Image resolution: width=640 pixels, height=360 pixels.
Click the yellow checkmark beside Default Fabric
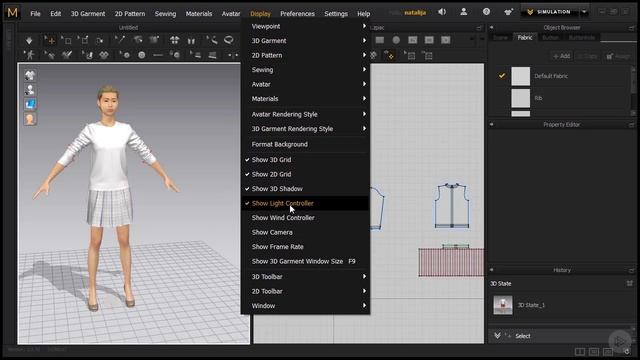point(502,76)
